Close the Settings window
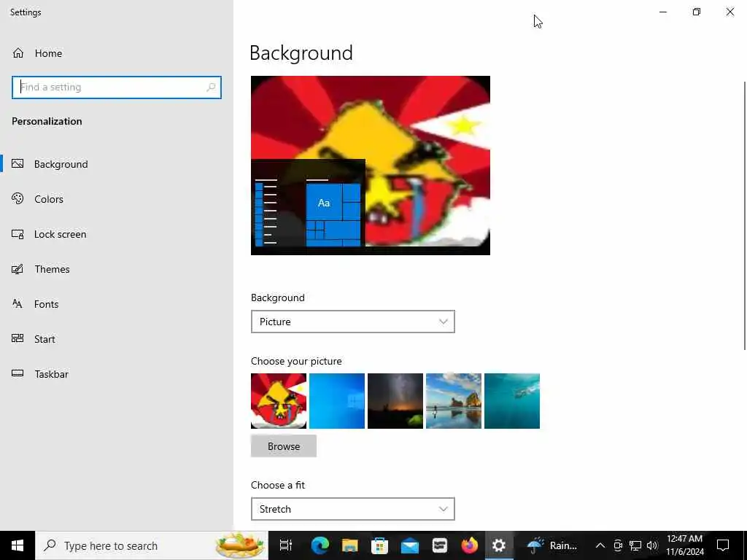Image resolution: width=747 pixels, height=560 pixels. point(729,12)
